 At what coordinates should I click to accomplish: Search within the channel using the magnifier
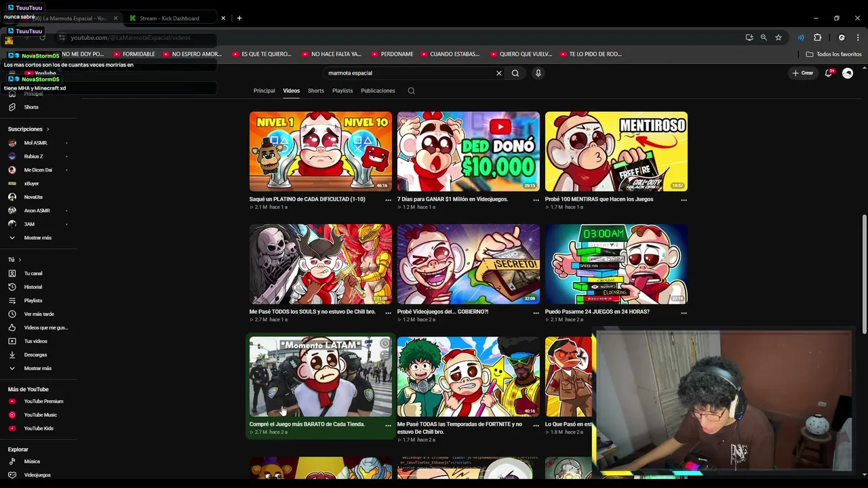[411, 91]
